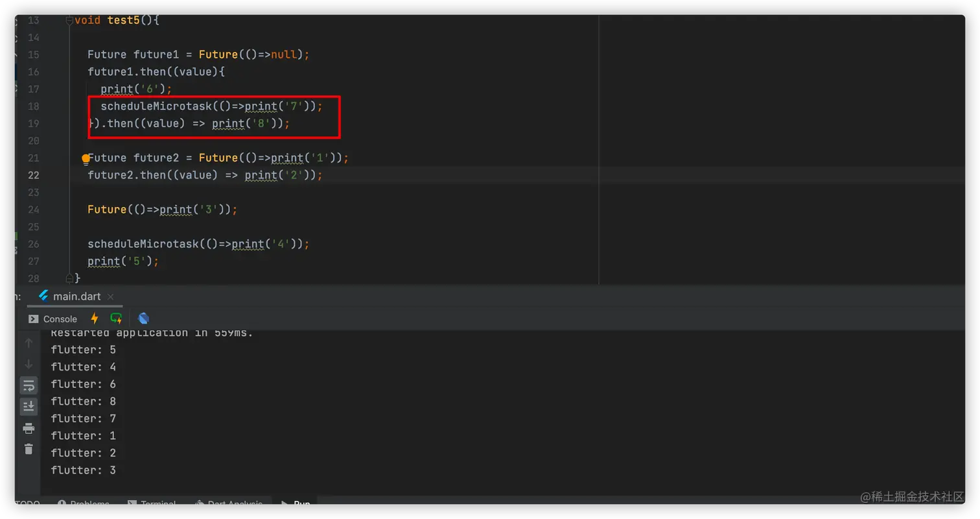Click console output 'flutter: 6'

[x=83, y=384]
